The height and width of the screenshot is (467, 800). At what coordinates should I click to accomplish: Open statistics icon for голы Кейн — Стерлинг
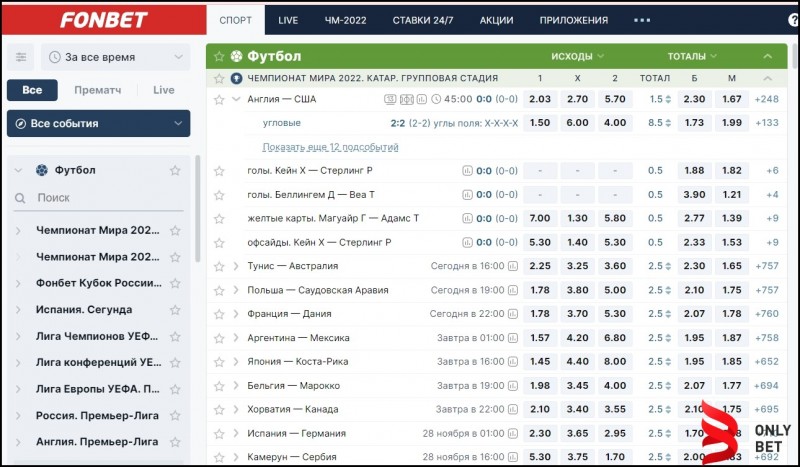point(467,170)
